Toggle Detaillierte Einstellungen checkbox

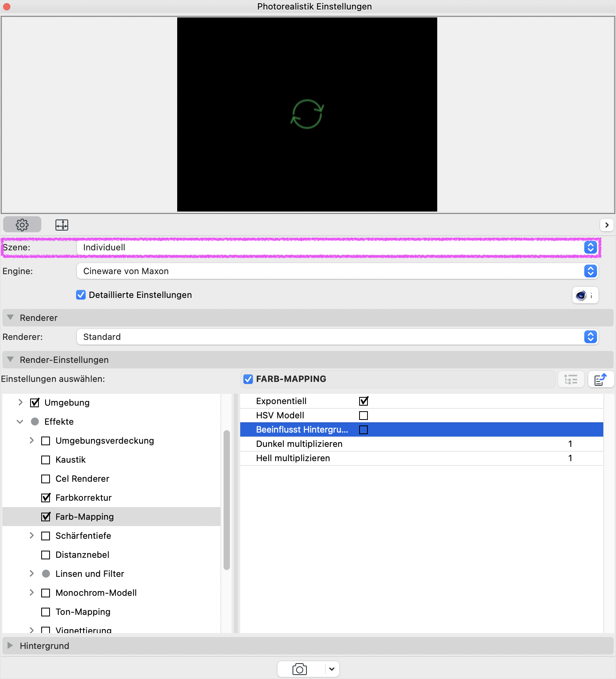coord(81,295)
